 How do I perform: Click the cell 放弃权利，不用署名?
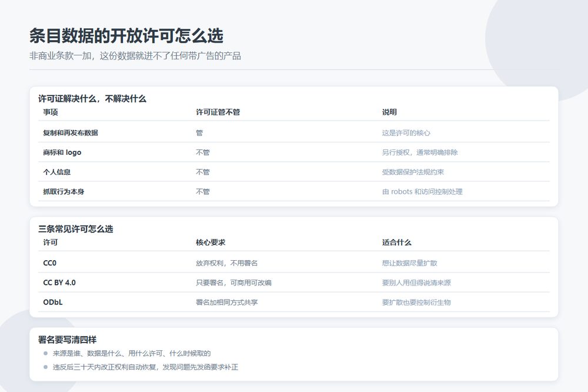[226, 263]
